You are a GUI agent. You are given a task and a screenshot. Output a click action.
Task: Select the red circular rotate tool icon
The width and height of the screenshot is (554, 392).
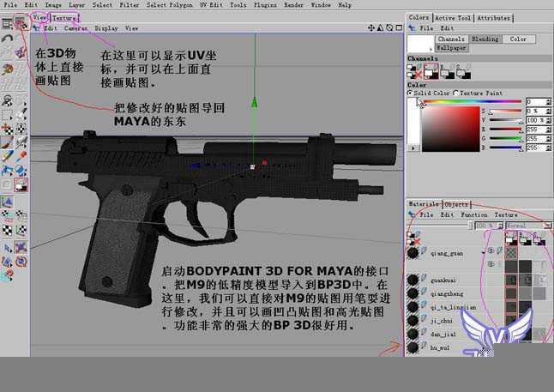(x=21, y=262)
